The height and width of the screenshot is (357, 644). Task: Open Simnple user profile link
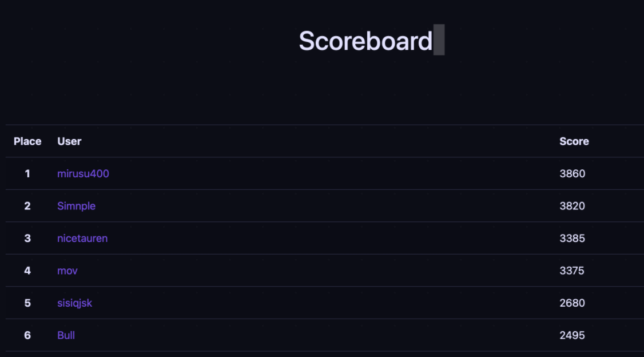(x=77, y=206)
